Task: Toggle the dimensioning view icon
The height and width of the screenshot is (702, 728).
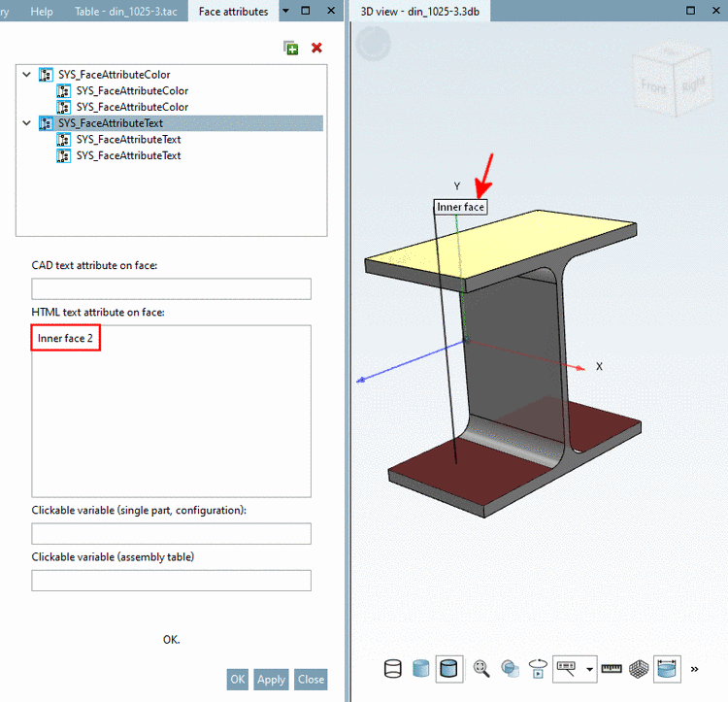Action: click(667, 669)
